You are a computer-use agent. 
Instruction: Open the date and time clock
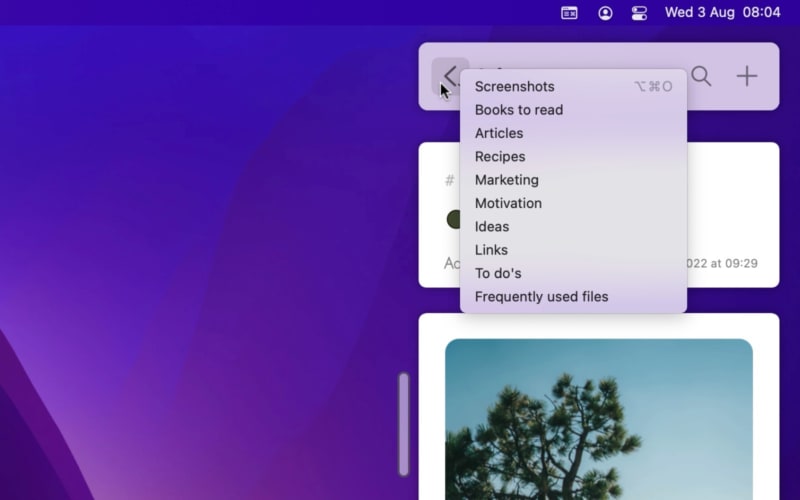[x=722, y=12]
